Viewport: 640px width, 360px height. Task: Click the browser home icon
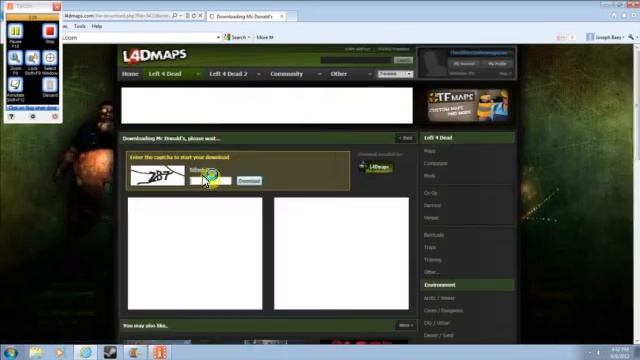[x=614, y=16]
